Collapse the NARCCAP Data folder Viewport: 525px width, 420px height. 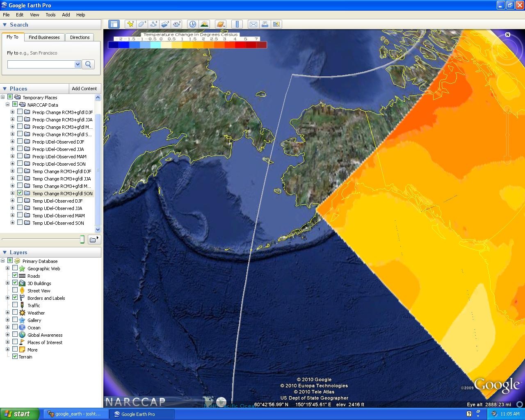7,105
